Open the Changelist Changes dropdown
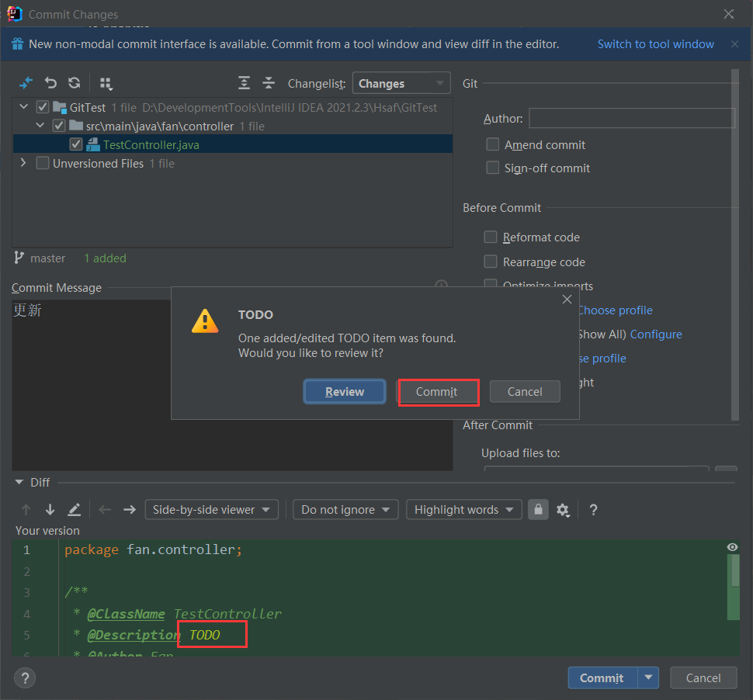Screen dimensions: 753x700 point(401,83)
